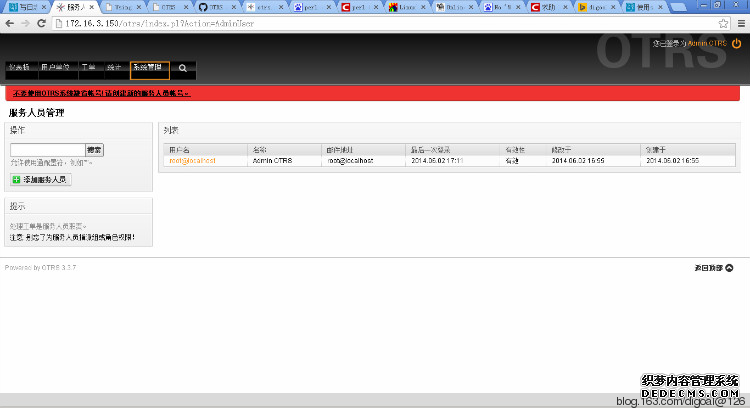This screenshot has height=408, width=750.
Task: Click the 添加服务人员 add agent button
Action: click(41, 179)
